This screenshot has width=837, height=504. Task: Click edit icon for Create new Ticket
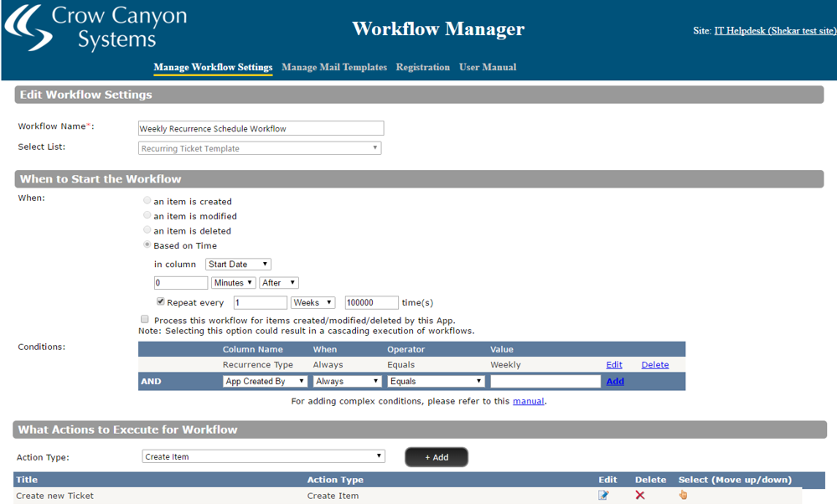(x=603, y=495)
